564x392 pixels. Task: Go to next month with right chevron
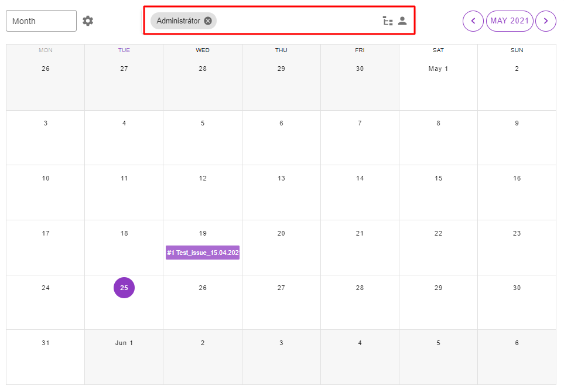[x=546, y=21]
